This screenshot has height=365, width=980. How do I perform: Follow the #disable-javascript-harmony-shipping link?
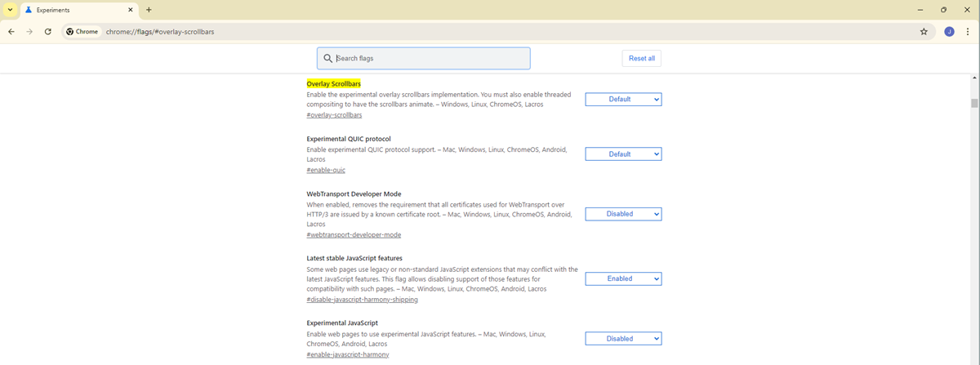point(362,300)
